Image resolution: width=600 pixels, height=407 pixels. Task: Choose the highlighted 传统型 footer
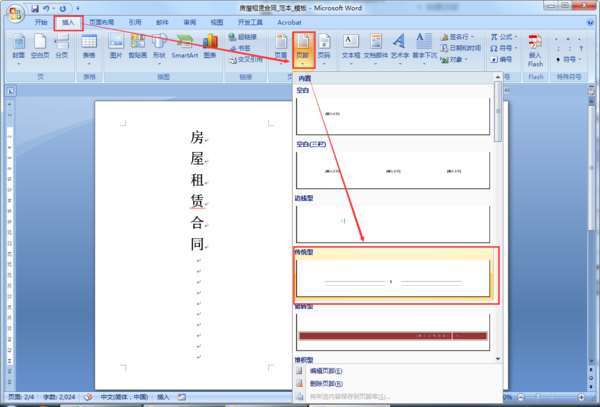tap(396, 275)
